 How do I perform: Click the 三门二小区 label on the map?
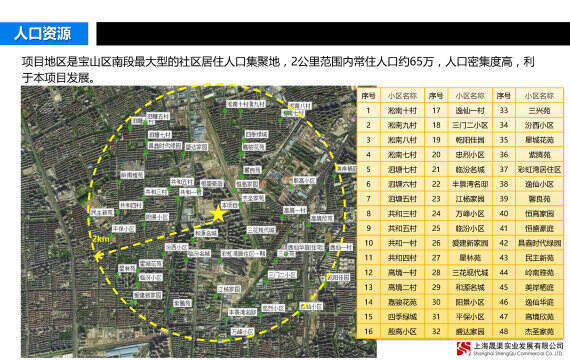tap(282, 275)
